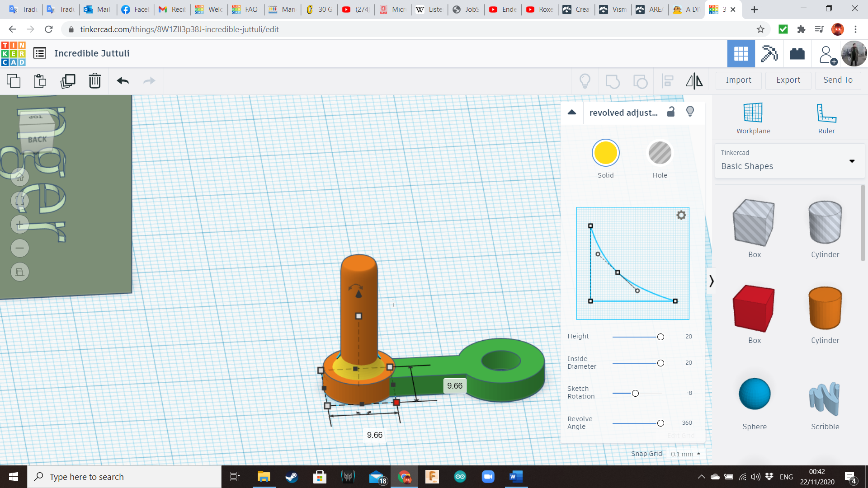Open Basic Shapes library dropdown

(789, 161)
